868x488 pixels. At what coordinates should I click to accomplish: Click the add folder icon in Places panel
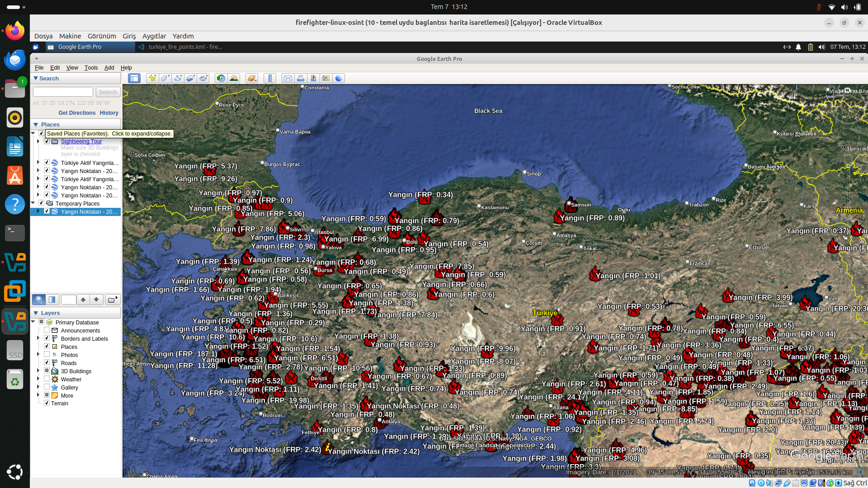click(112, 299)
